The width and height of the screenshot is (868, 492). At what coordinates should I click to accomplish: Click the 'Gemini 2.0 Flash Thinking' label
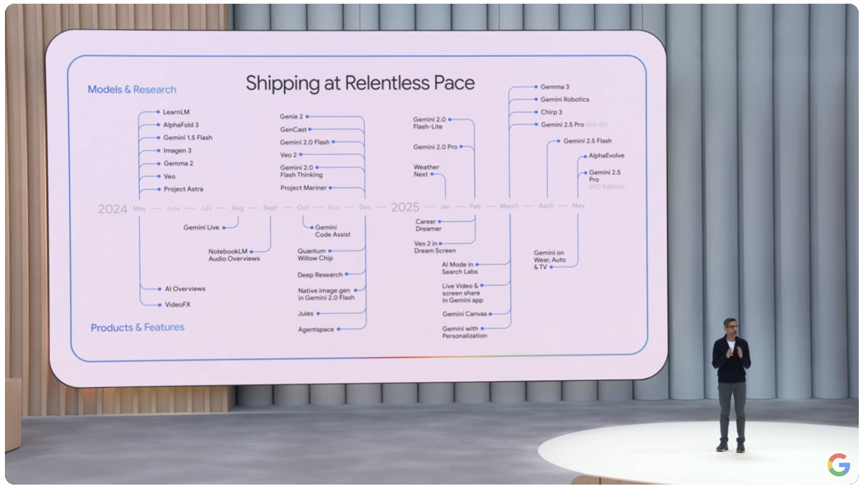click(301, 171)
